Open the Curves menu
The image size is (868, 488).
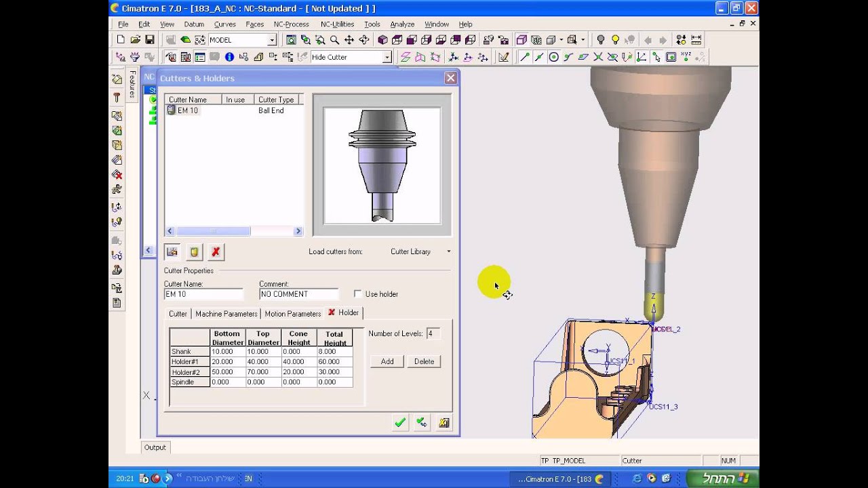[225, 24]
